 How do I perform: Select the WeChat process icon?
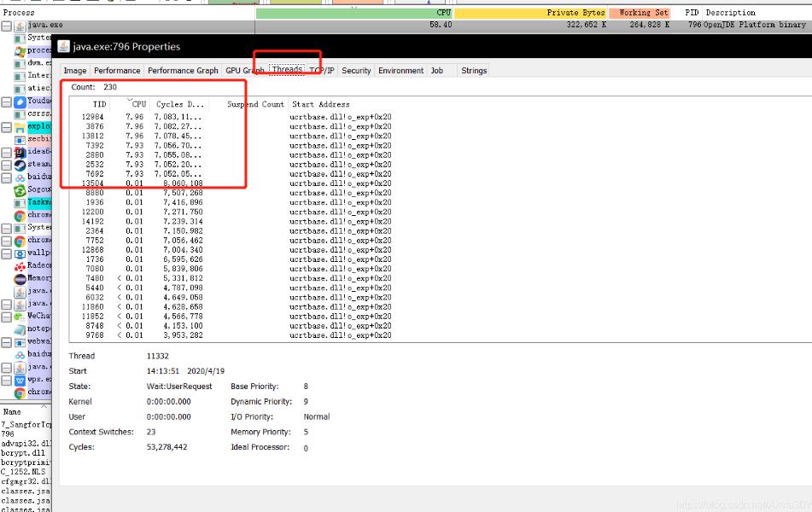point(20,317)
